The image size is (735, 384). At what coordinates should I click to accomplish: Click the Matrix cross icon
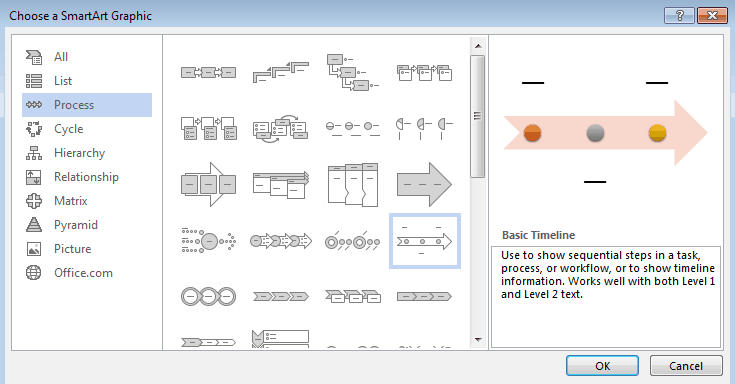(x=34, y=201)
